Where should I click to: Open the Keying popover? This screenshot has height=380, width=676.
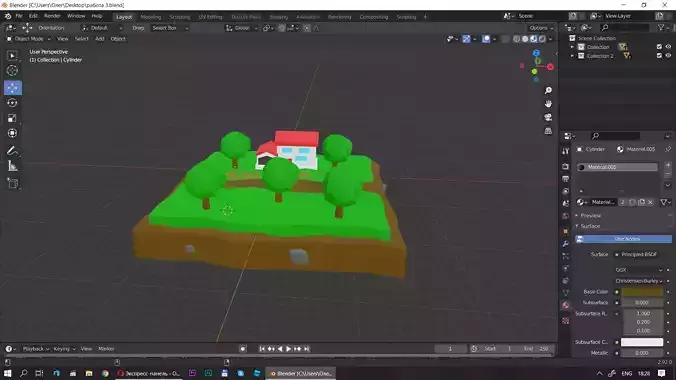pyautogui.click(x=64, y=349)
